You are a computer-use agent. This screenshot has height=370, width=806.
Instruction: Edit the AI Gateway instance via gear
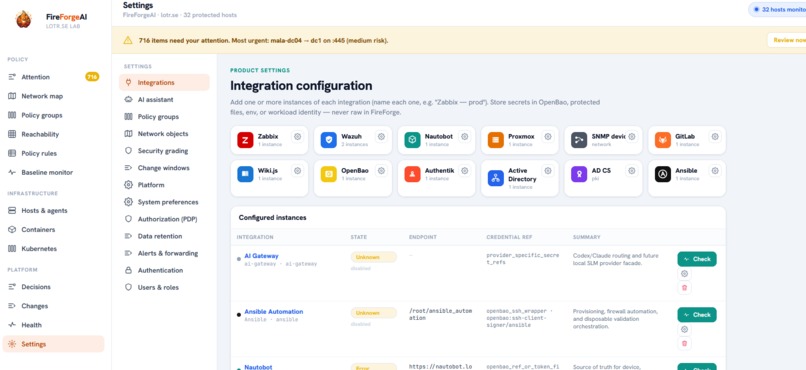click(x=684, y=274)
